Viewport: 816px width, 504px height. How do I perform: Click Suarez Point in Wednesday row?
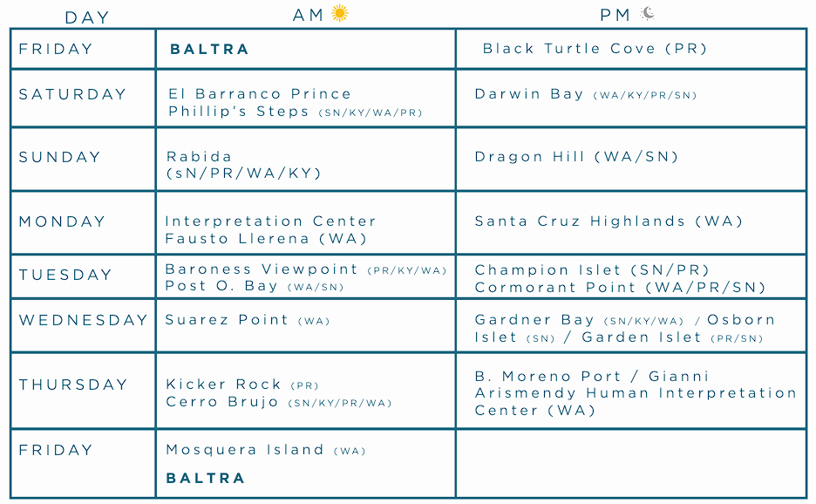coord(227,320)
